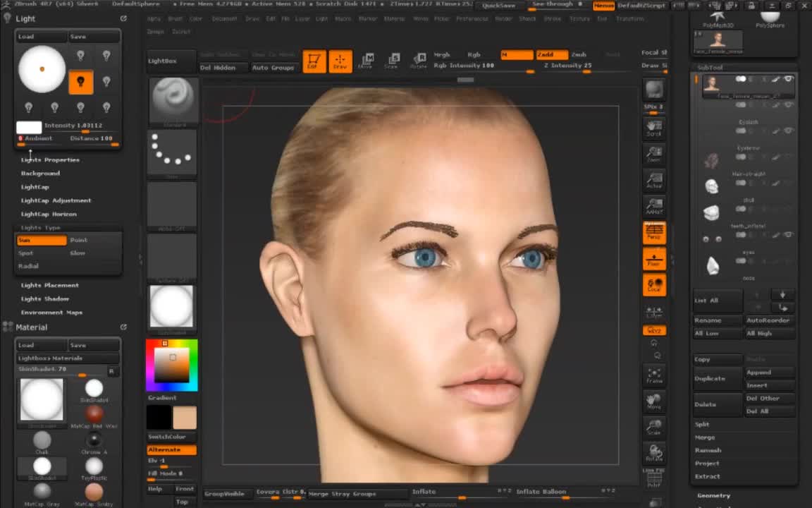812x508 pixels.
Task: Click the Scroll canvas navigation icon
Action: [654, 128]
